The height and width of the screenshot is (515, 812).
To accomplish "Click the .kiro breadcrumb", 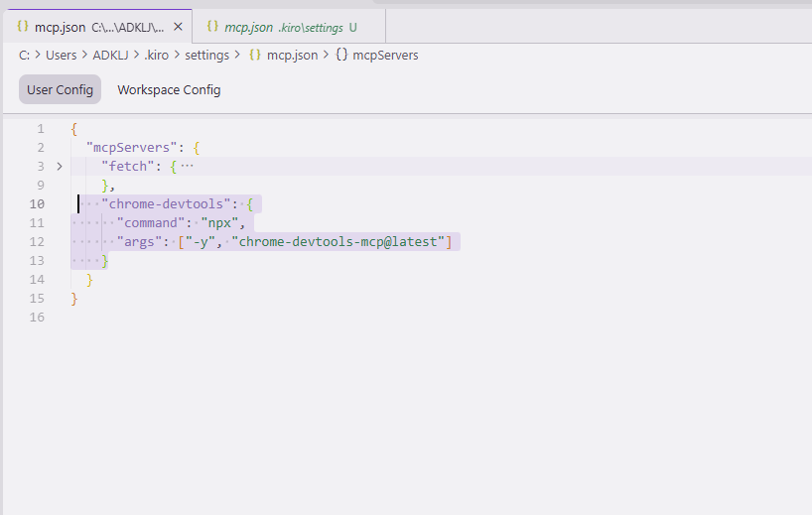I will (x=157, y=55).
